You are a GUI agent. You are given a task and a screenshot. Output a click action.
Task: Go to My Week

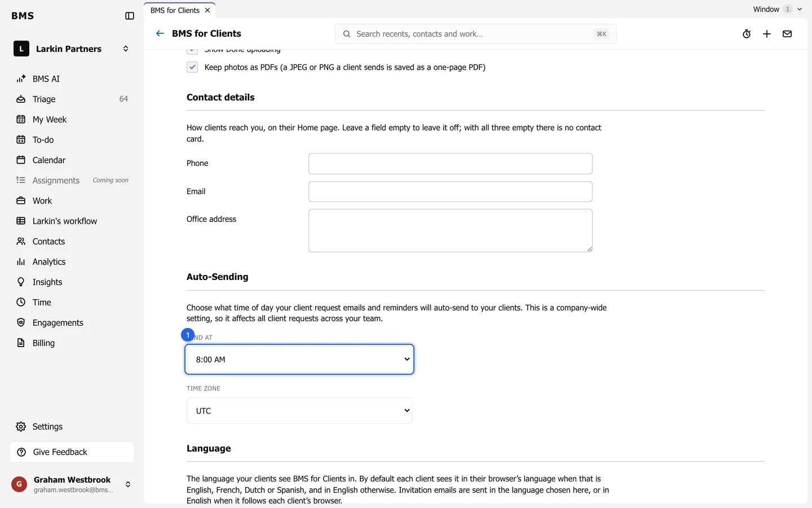[72, 120]
